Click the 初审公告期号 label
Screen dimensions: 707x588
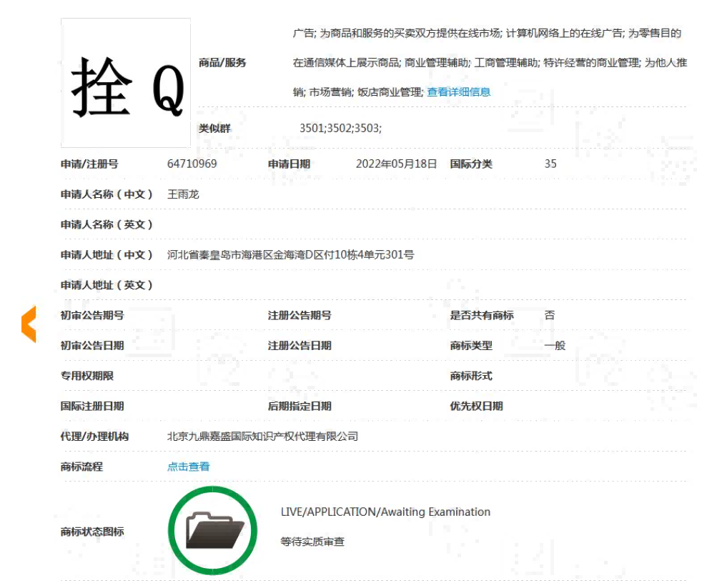[92, 315]
